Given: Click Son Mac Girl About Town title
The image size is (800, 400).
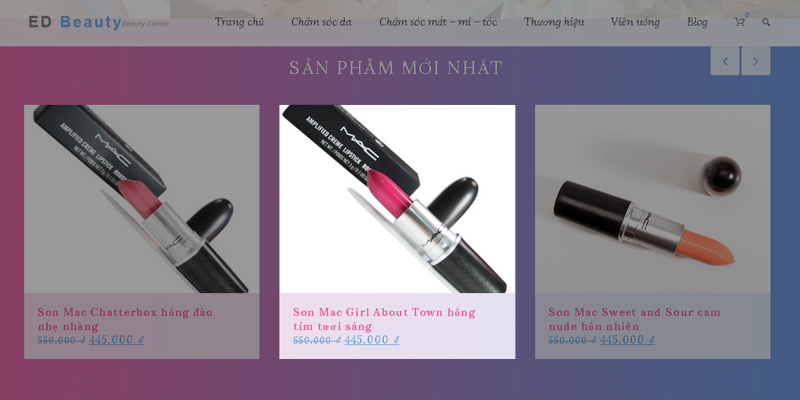Looking at the screenshot, I should click(384, 319).
